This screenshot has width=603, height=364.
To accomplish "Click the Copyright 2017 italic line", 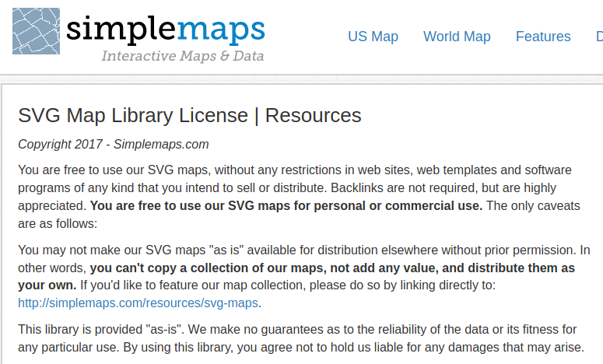I will (113, 144).
